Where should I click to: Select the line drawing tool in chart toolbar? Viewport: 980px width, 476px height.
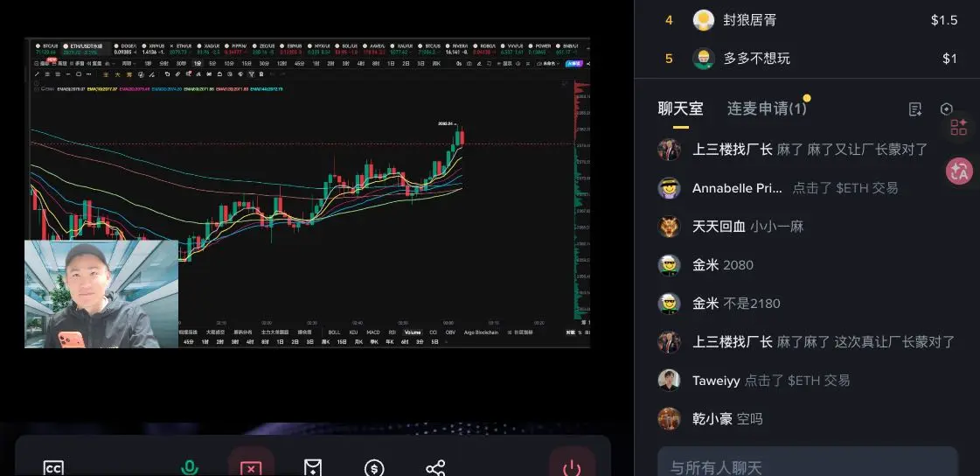point(37,74)
